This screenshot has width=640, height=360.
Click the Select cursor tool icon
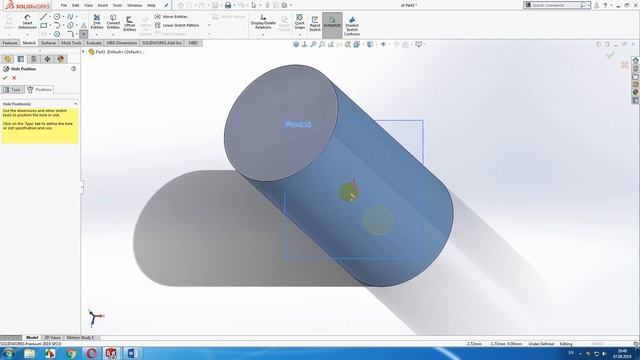tap(253, 5)
